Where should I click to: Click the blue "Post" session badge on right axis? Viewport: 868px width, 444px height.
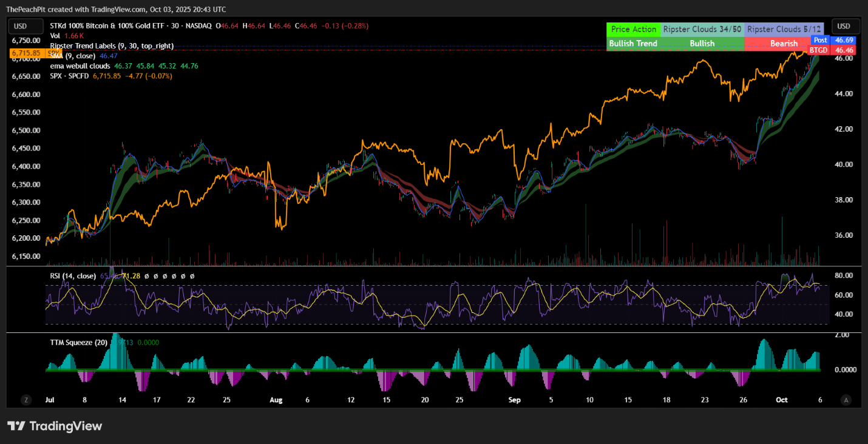[x=821, y=40]
